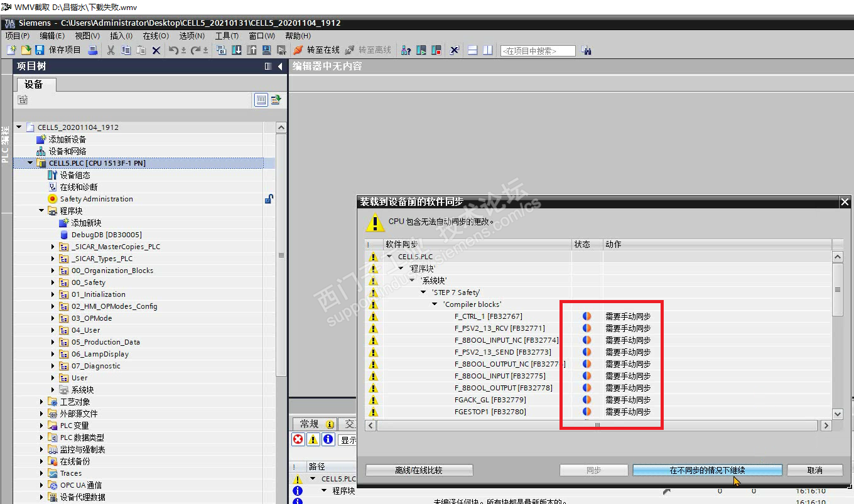Open the 选项(N) menu
This screenshot has width=854, height=504.
point(192,36)
